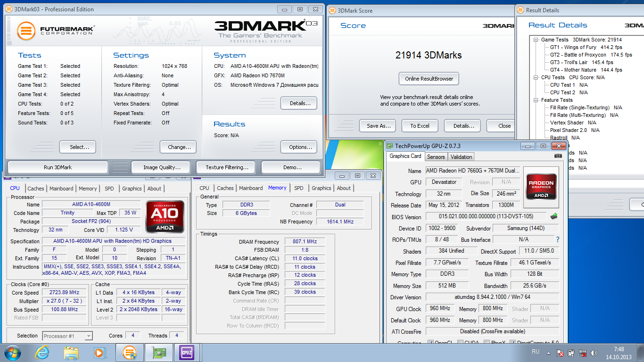644x362 pixels.
Task: Show hidden tray icons with the arrow
Action: tap(548, 352)
